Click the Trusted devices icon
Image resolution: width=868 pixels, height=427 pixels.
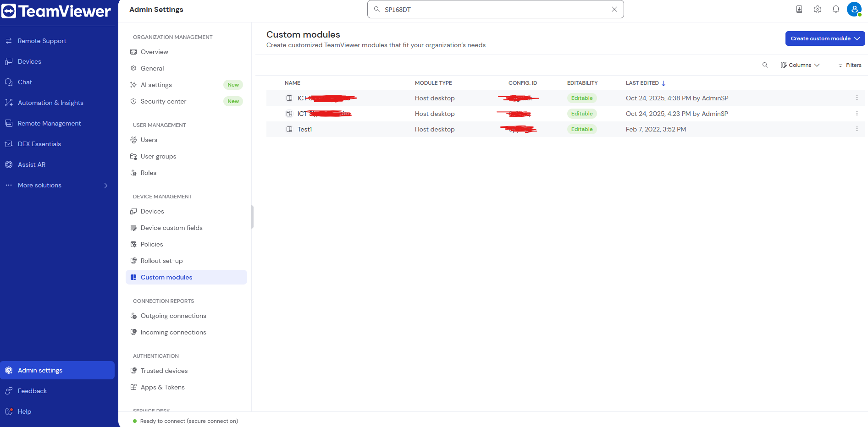tap(133, 371)
